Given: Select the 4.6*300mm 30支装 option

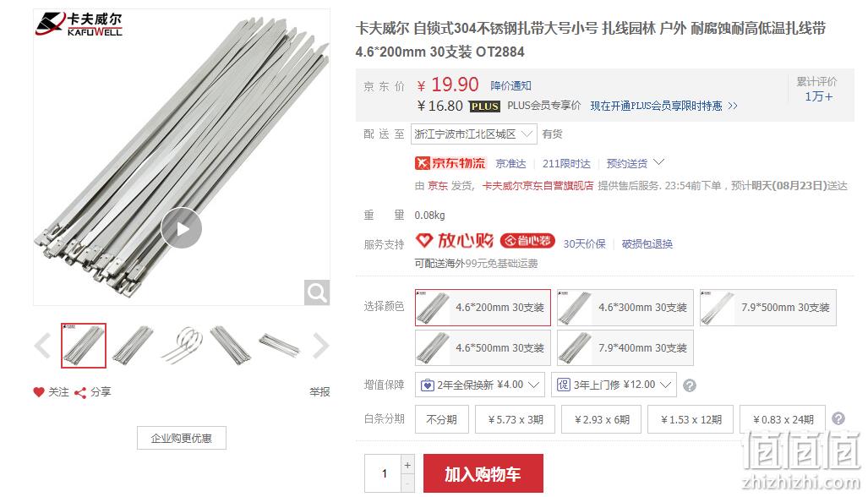Looking at the screenshot, I should (x=625, y=308).
